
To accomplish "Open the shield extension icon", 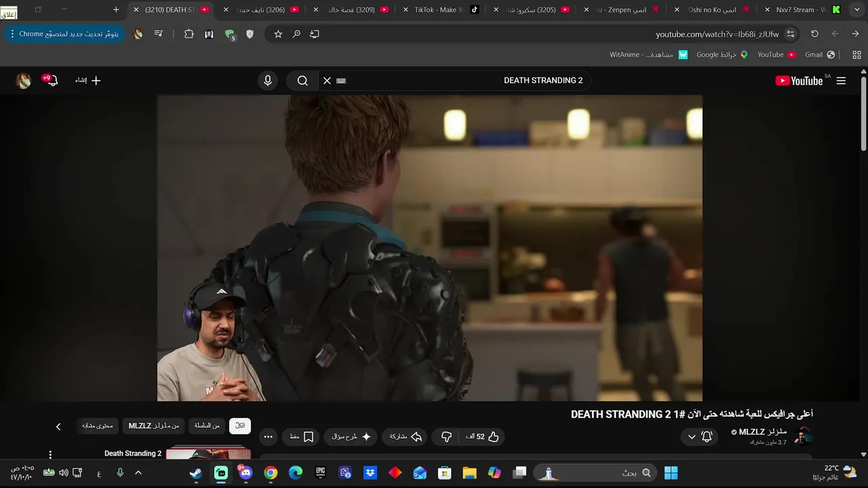I will pos(250,34).
